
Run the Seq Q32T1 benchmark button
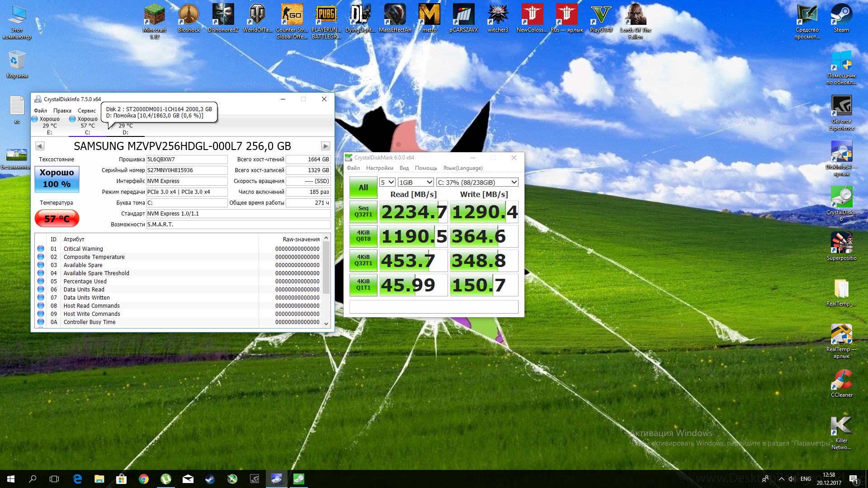pyautogui.click(x=363, y=211)
